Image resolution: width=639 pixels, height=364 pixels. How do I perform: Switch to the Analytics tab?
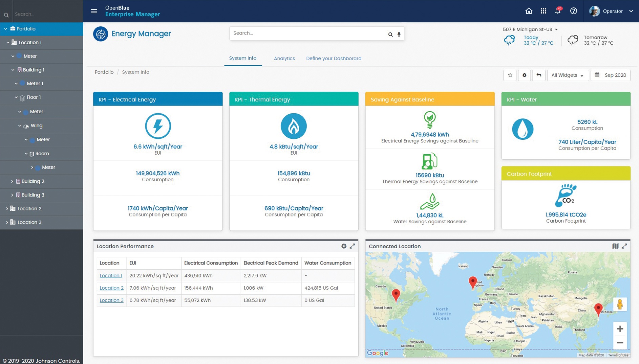pos(284,58)
